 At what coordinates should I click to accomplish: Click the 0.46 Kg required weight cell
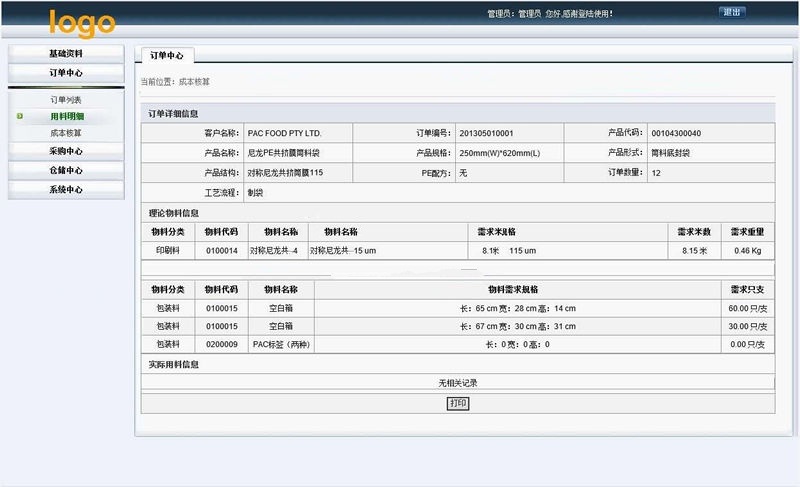747,251
